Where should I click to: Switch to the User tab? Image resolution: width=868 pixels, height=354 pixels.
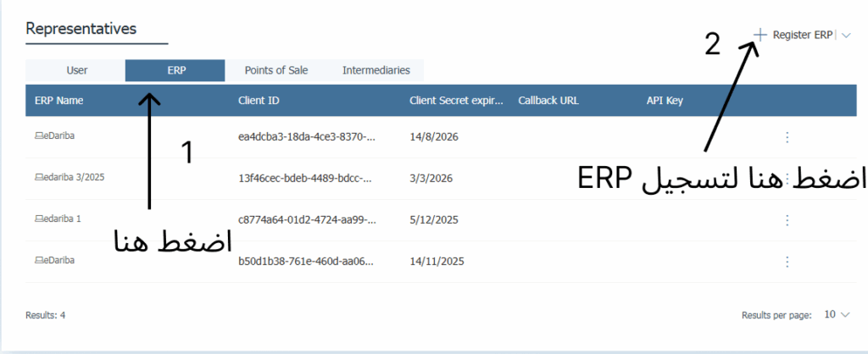click(x=76, y=71)
